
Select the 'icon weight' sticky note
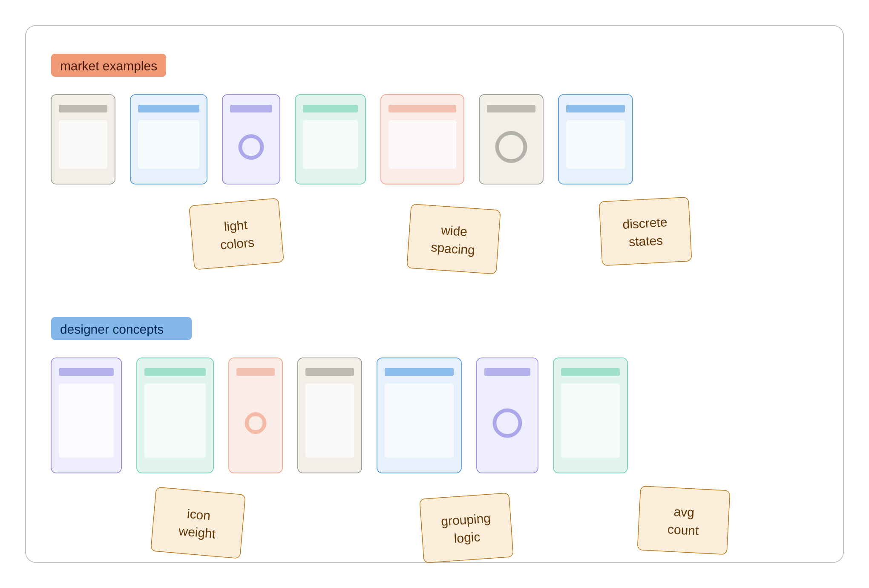[198, 523]
